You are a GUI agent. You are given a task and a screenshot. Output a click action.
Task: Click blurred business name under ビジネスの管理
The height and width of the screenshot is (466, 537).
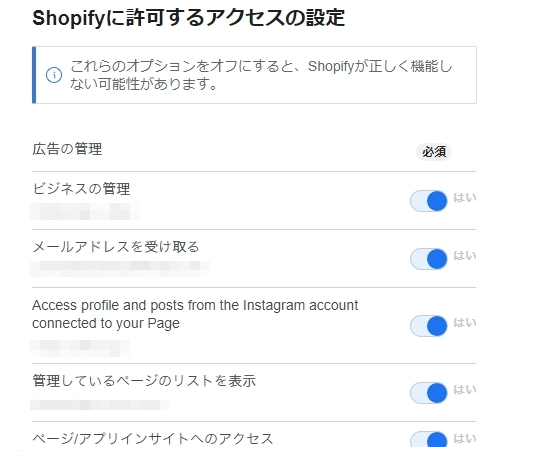click(x=85, y=212)
